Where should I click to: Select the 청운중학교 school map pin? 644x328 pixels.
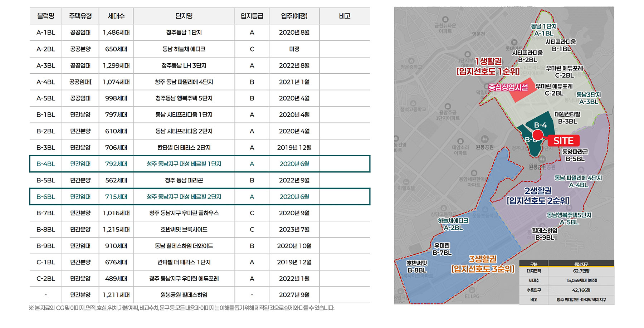point(411,61)
